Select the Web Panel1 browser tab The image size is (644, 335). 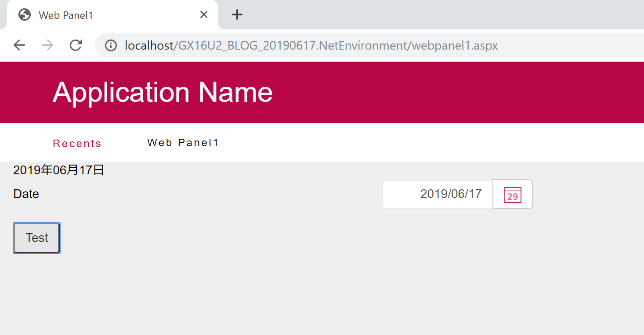(x=109, y=15)
